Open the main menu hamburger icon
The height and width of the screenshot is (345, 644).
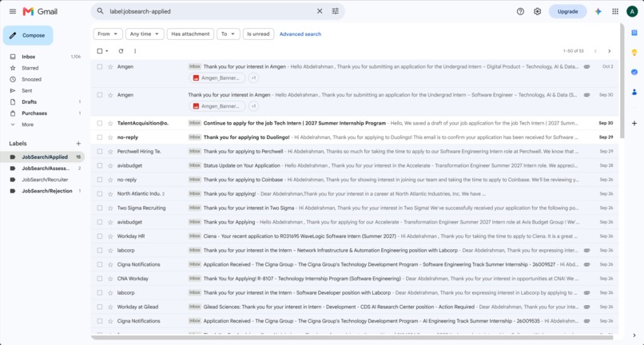[x=13, y=11]
